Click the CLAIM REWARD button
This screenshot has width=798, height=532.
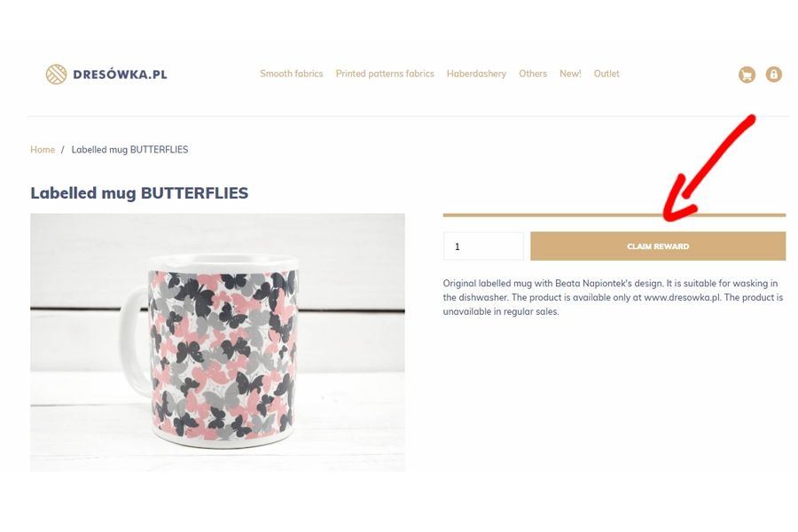click(658, 246)
